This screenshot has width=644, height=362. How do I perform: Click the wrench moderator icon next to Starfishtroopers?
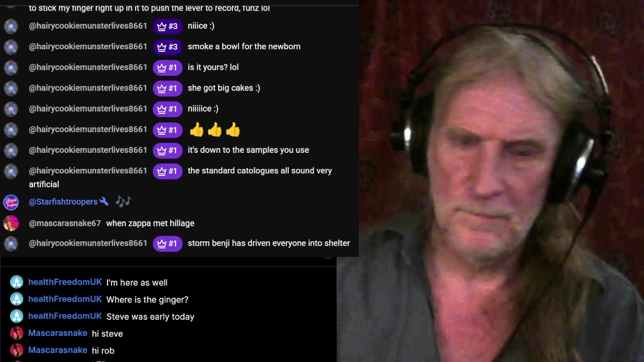click(x=104, y=202)
